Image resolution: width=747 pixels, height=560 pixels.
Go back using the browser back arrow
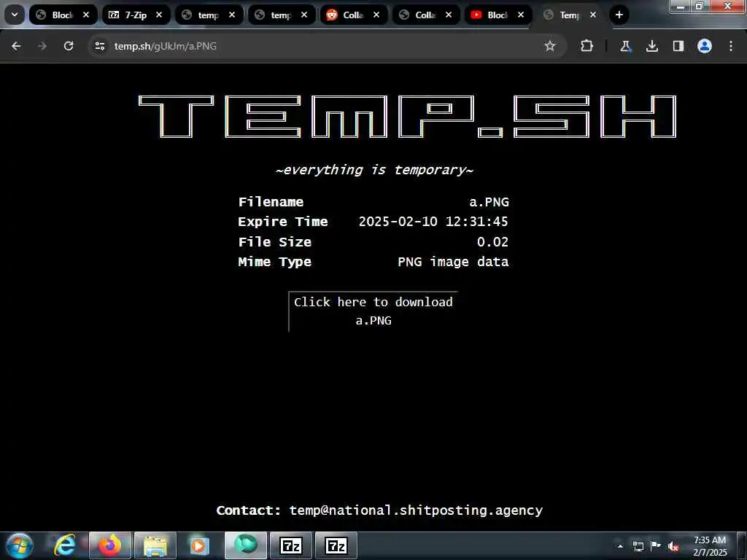pyautogui.click(x=16, y=46)
